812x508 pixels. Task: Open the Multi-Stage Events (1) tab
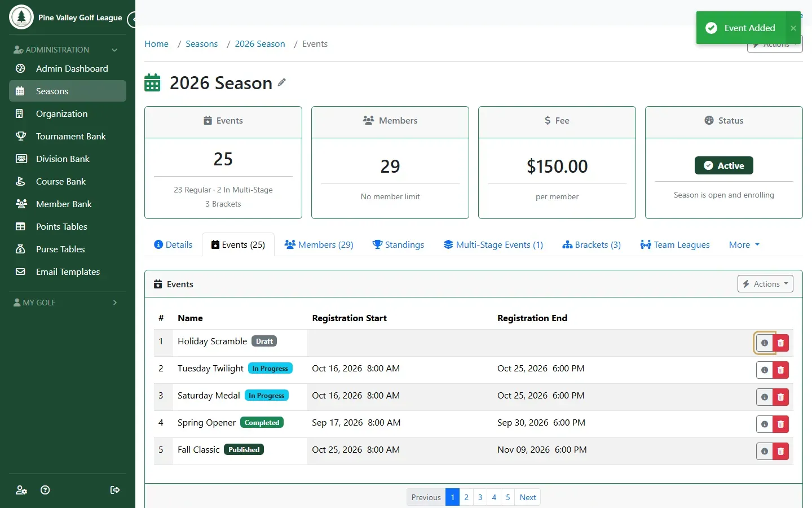tap(493, 245)
